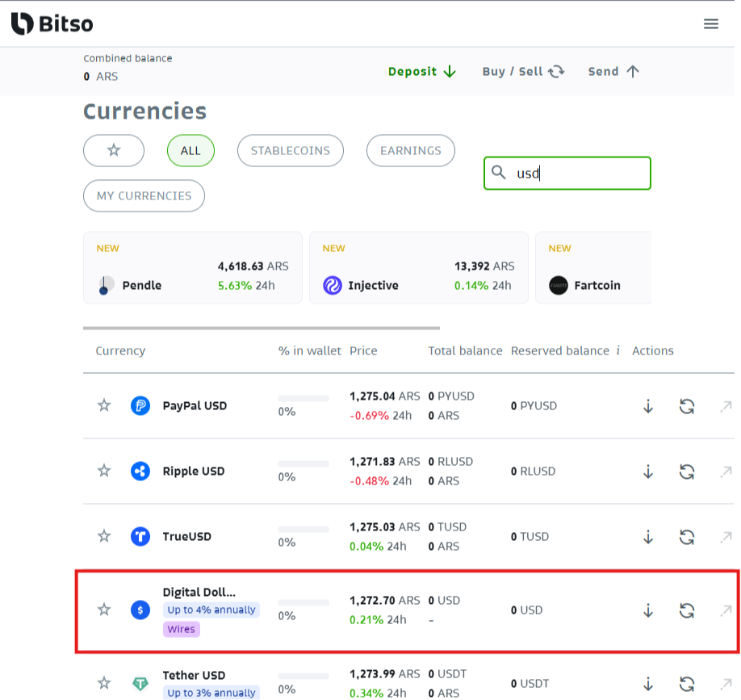Select the STABLECOINS filter
741x700 pixels.
[x=290, y=150]
